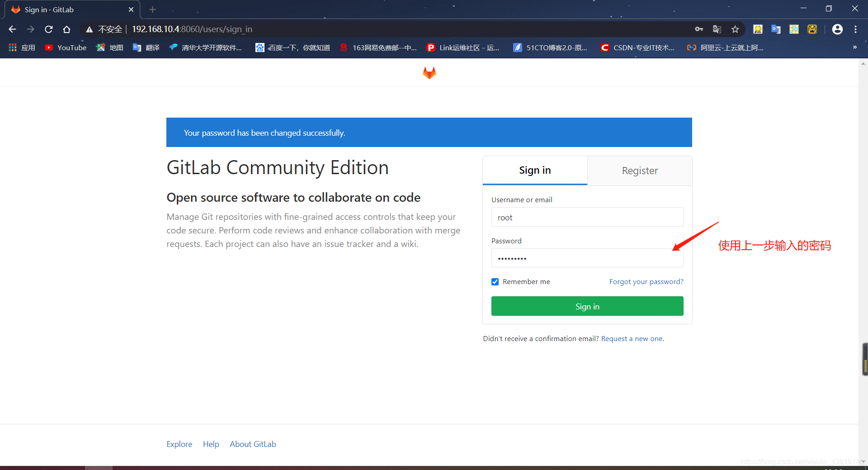
Task: Restore down the browser window
Action: click(x=829, y=9)
